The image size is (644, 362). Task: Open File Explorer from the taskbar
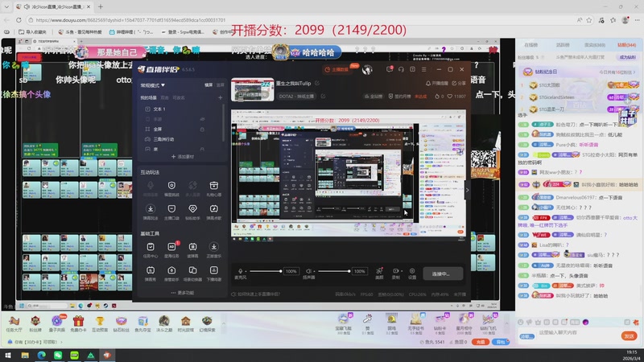click(25, 355)
